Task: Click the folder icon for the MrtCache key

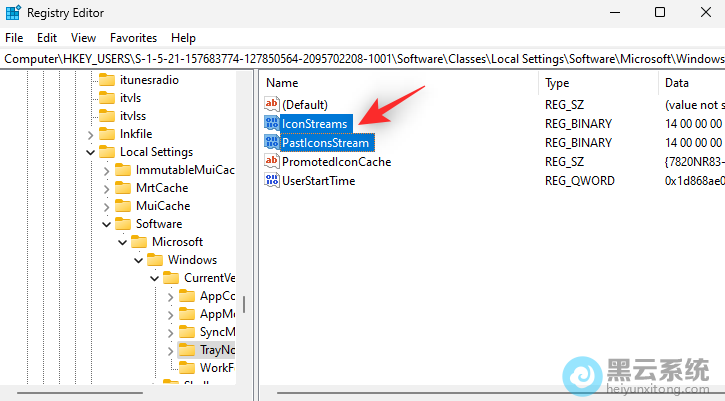Action: (x=123, y=188)
